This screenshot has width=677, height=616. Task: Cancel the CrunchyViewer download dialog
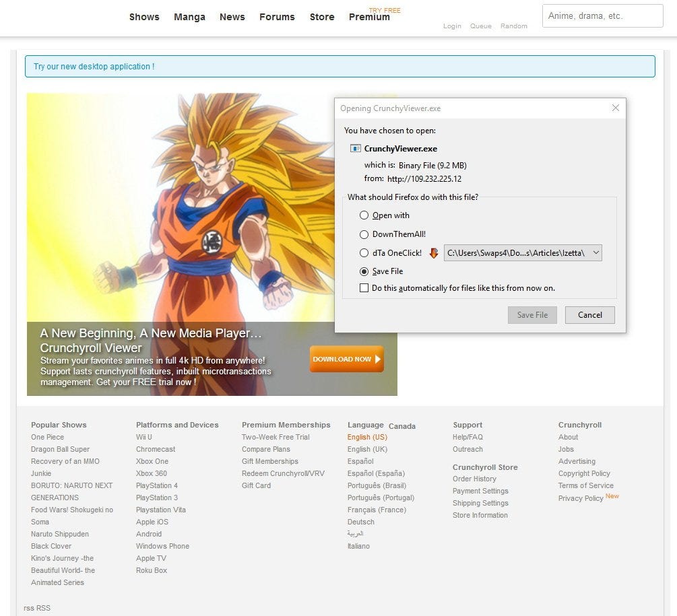[589, 314]
